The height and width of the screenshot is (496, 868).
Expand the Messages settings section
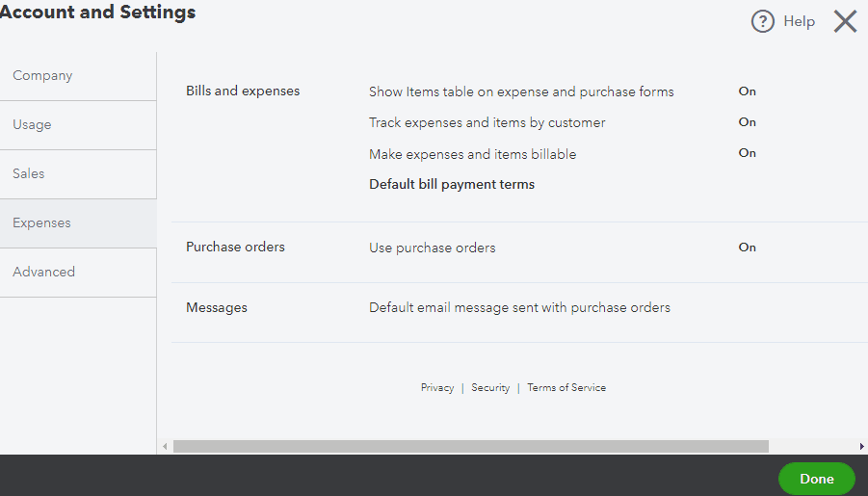click(x=217, y=308)
